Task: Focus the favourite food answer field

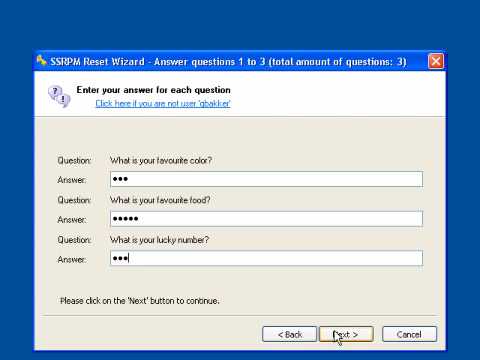Action: pyautogui.click(x=266, y=219)
